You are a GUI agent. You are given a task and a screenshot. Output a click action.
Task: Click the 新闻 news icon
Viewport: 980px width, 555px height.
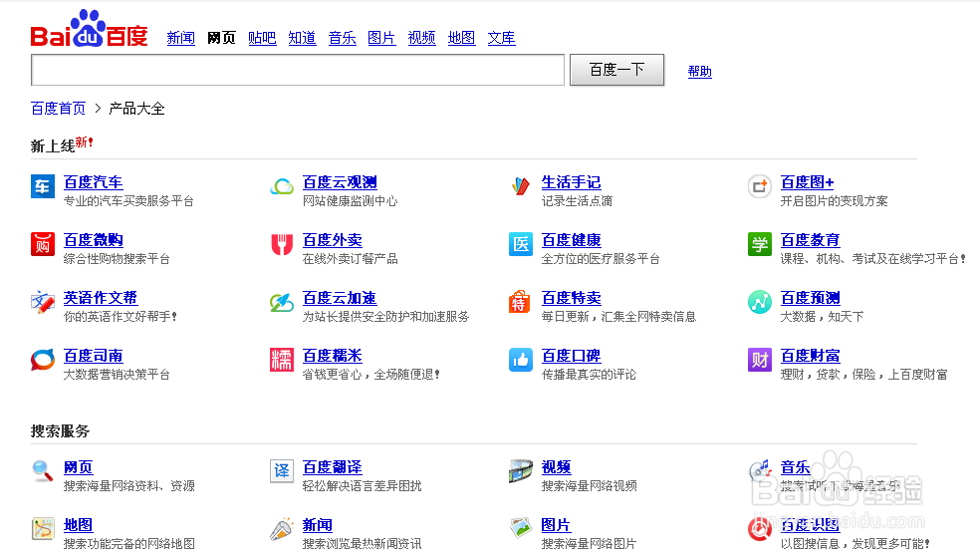[x=281, y=529]
